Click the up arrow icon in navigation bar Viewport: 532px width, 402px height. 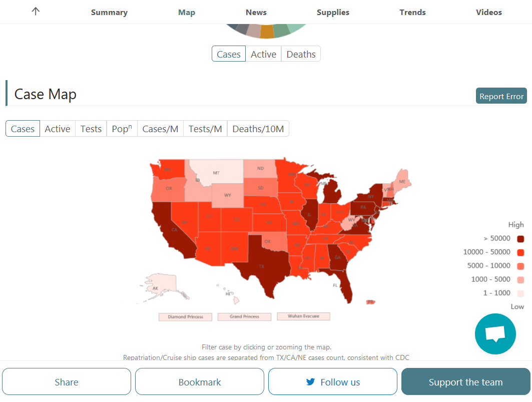36,12
